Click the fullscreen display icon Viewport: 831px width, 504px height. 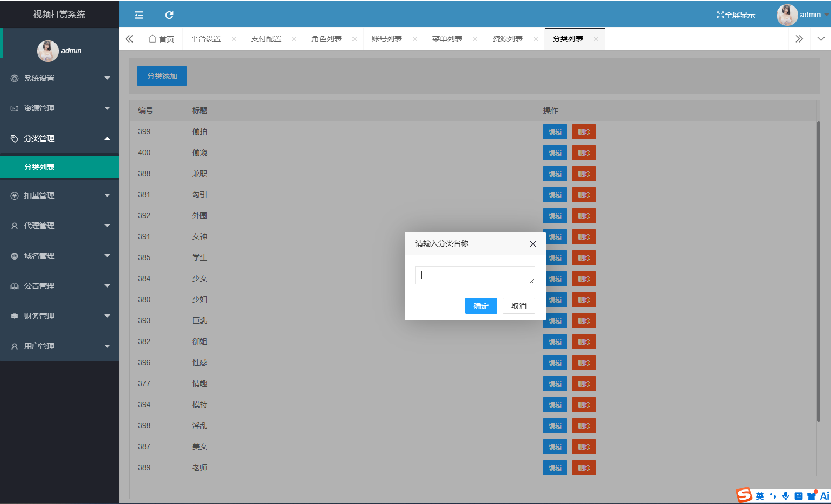click(720, 15)
